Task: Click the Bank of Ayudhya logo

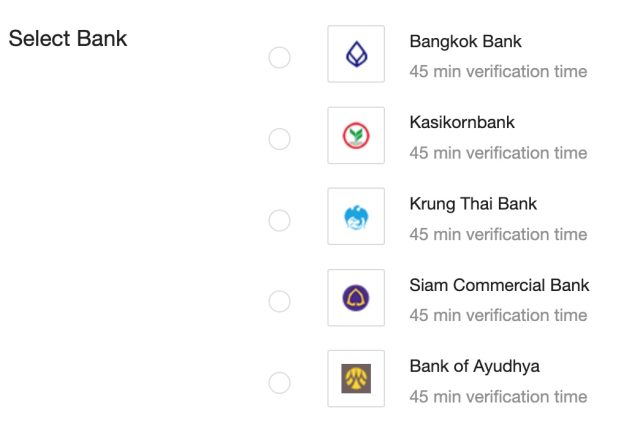Action: click(x=356, y=379)
